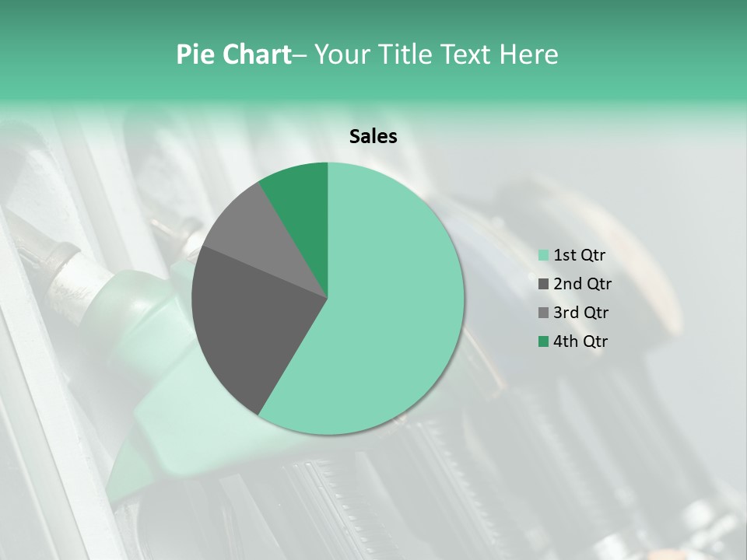747x560 pixels.
Task: Select the "Sales" chart title
Action: [x=373, y=136]
